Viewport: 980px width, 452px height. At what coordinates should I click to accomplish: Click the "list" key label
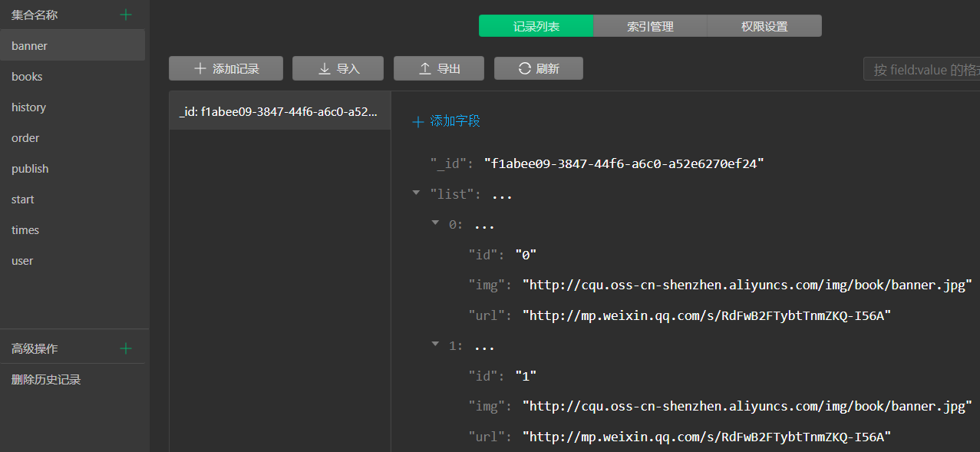coord(452,194)
